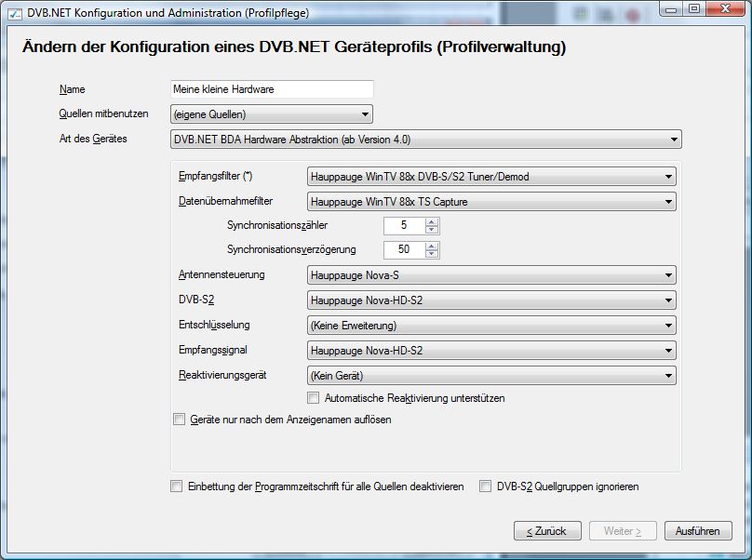Open the Reaktivierungsgerät dropdown
The height and width of the screenshot is (560, 752).
(x=490, y=376)
